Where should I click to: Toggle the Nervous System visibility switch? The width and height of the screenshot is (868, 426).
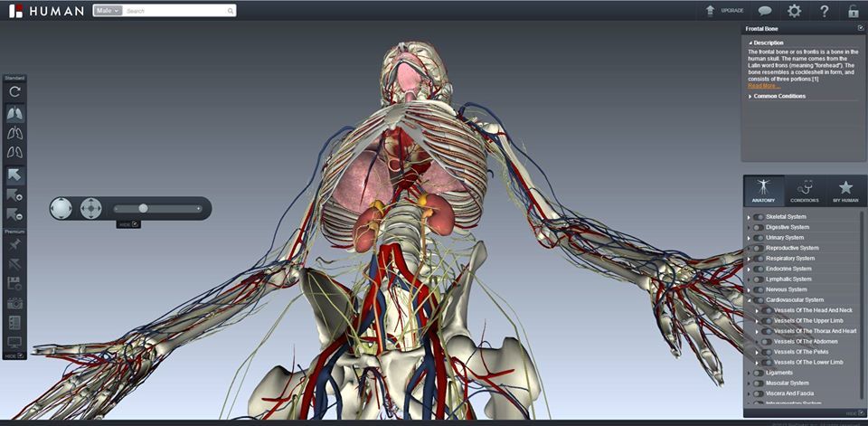(758, 289)
